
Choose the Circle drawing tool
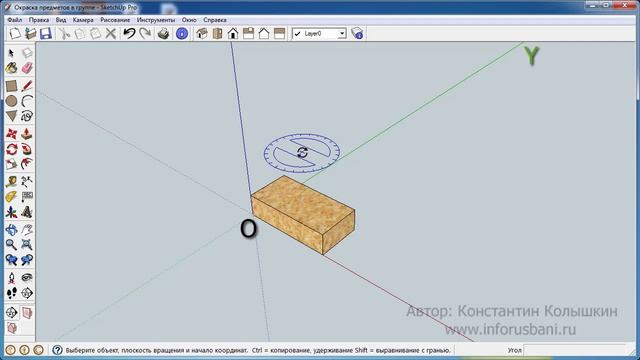pos(11,101)
